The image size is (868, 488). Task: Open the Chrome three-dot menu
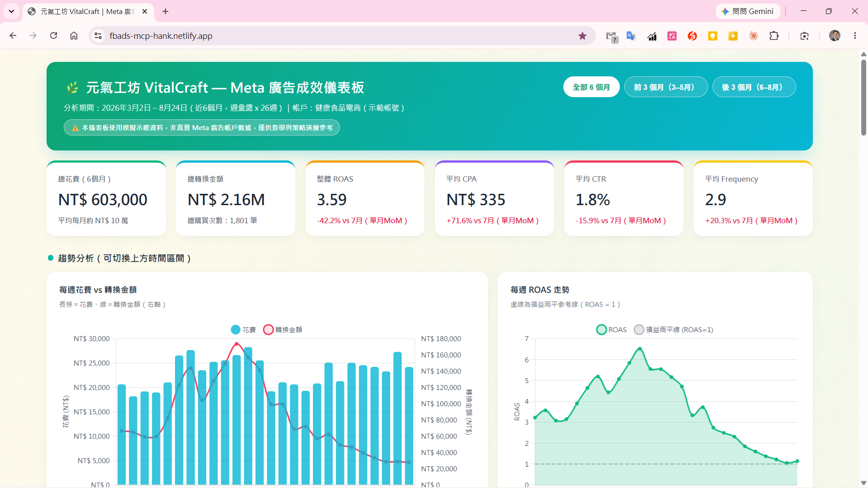coord(855,36)
